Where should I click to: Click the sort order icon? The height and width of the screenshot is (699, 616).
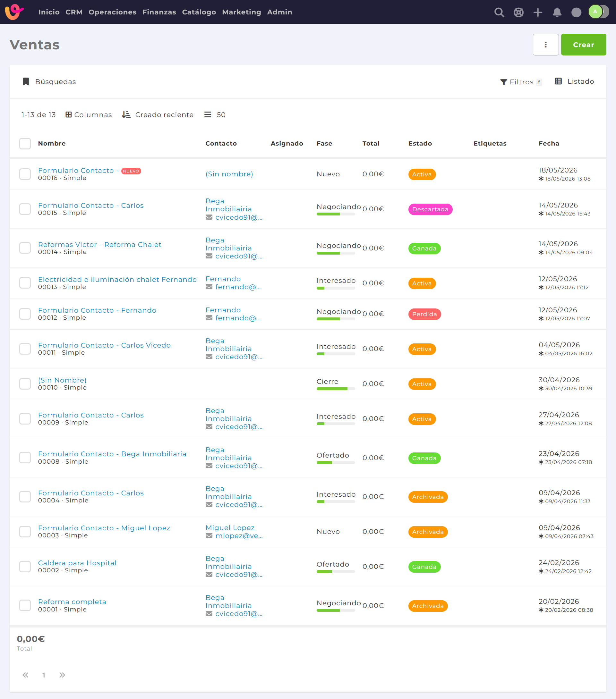pyautogui.click(x=126, y=114)
